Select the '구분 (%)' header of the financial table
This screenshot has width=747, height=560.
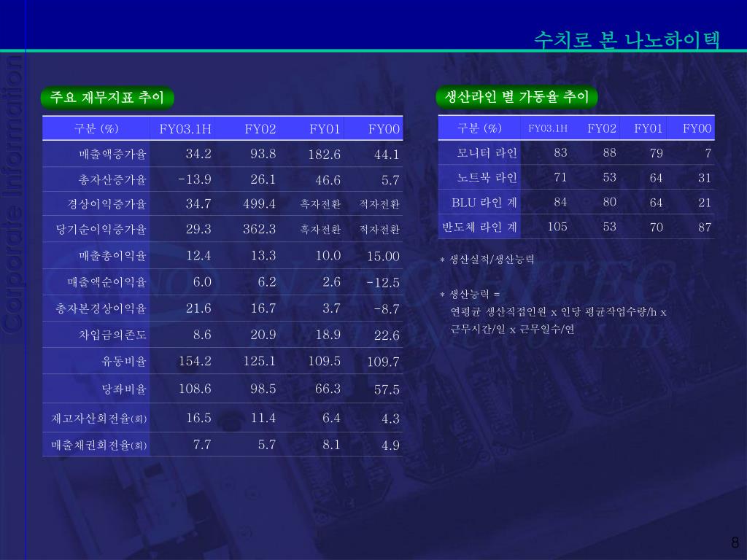coord(96,128)
